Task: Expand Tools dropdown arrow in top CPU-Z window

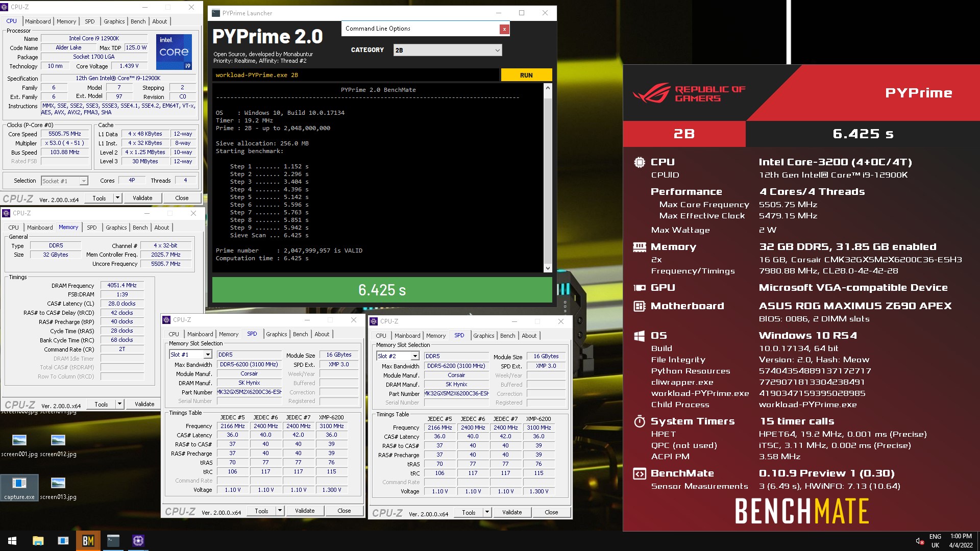Action: [117, 198]
